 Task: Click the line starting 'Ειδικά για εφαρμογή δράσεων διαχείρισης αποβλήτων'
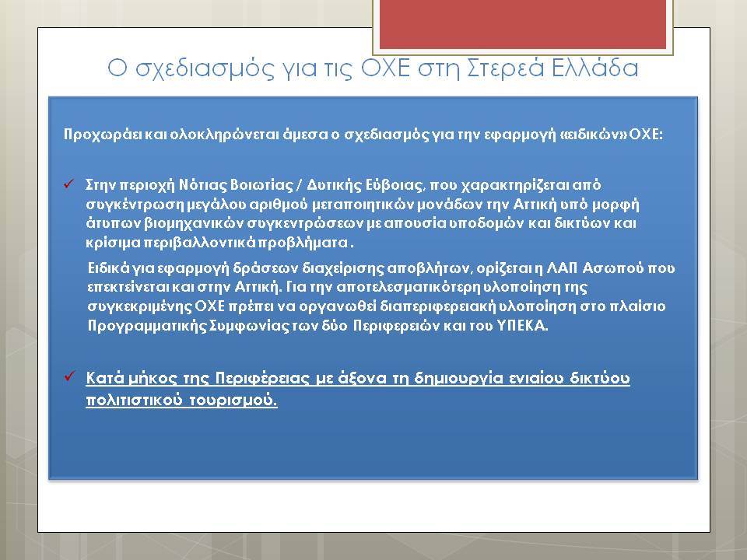[x=381, y=268]
